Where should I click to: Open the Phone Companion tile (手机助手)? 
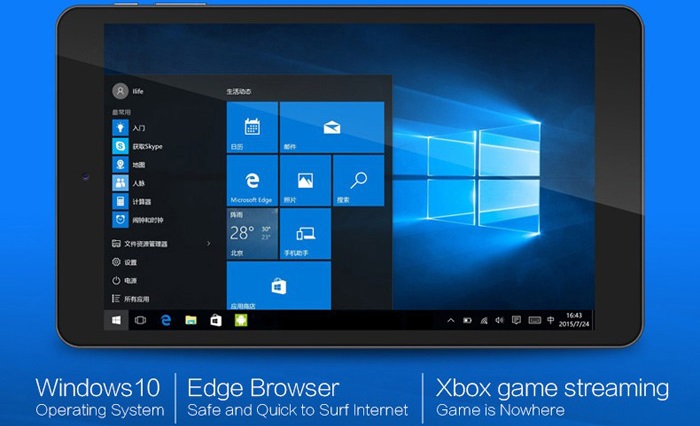pos(305,234)
